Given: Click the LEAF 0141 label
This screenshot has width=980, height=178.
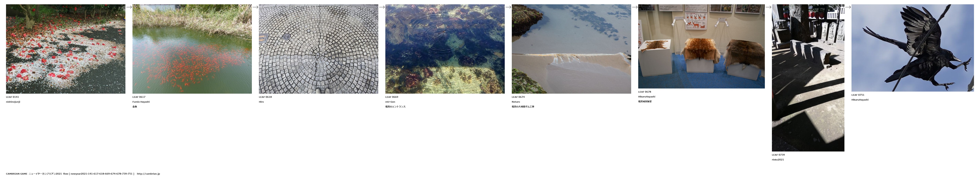Looking at the screenshot, I should pos(13,97).
